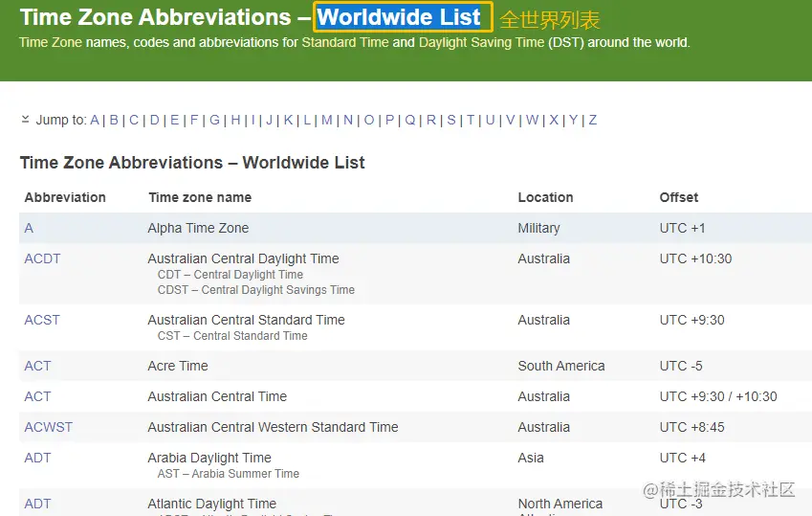Select the UTC +9:30 offset cell
Viewport: 812px width, 516px height.
pos(691,320)
